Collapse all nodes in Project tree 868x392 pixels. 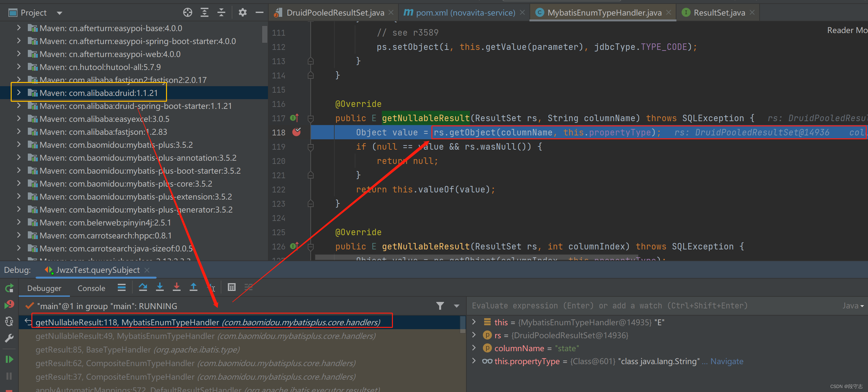pyautogui.click(x=221, y=12)
